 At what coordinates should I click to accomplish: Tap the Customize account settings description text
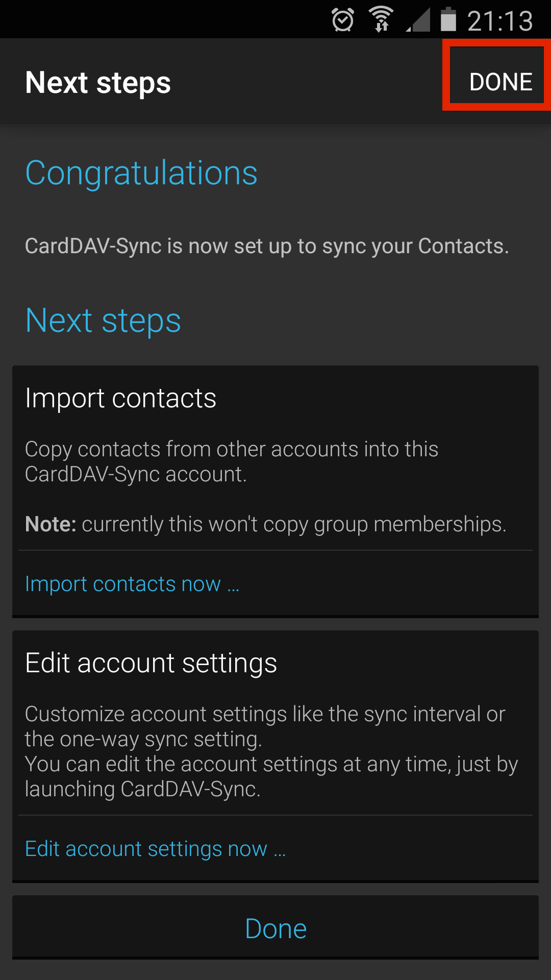click(265, 714)
